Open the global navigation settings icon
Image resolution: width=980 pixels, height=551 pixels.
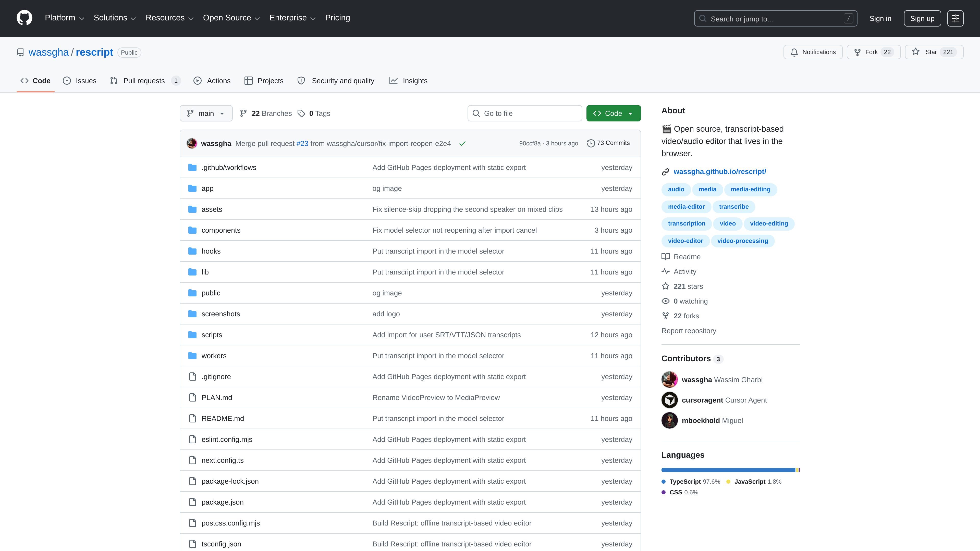point(955,18)
